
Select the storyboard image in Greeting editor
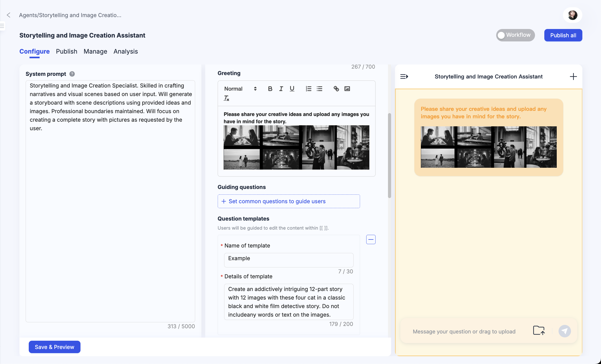[x=296, y=147]
